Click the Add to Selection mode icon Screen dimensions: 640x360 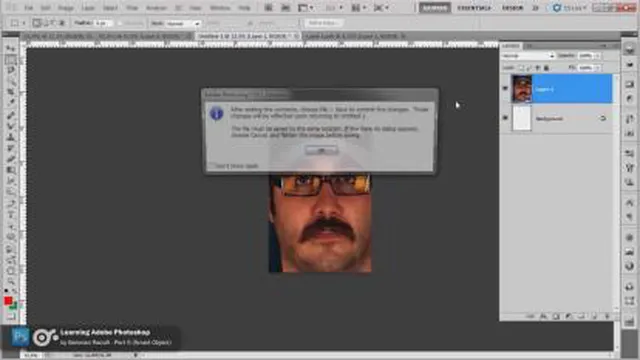pos(45,23)
